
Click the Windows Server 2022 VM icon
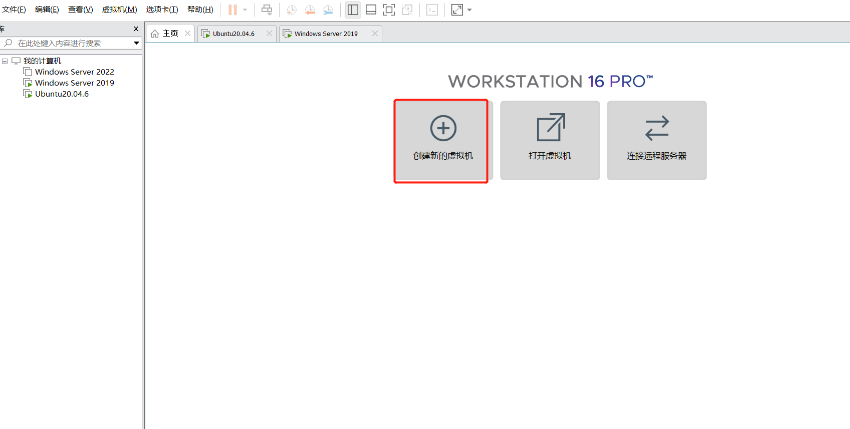pyautogui.click(x=28, y=72)
